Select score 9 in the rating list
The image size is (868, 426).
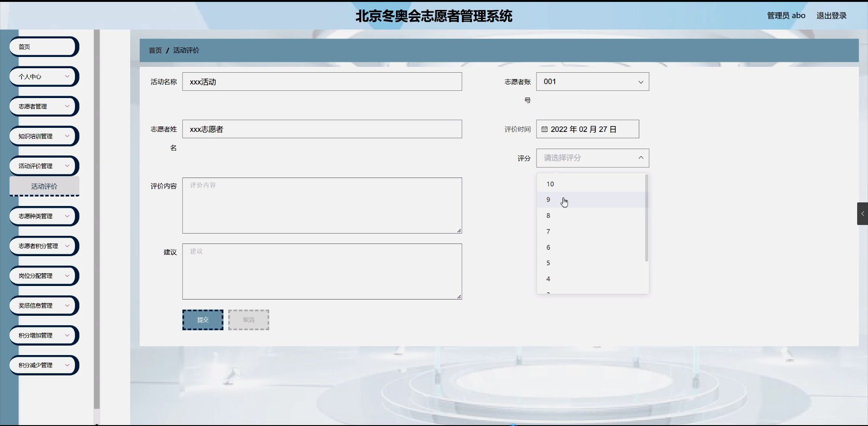pos(548,200)
